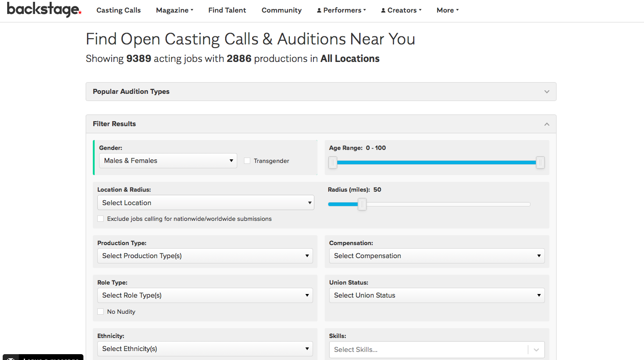Open the Find Talent link

point(227,10)
